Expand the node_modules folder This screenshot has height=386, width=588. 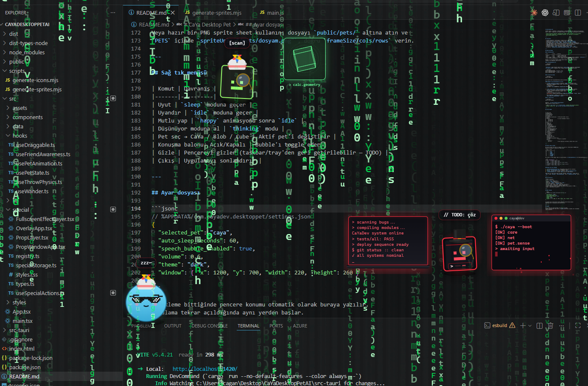pos(27,52)
